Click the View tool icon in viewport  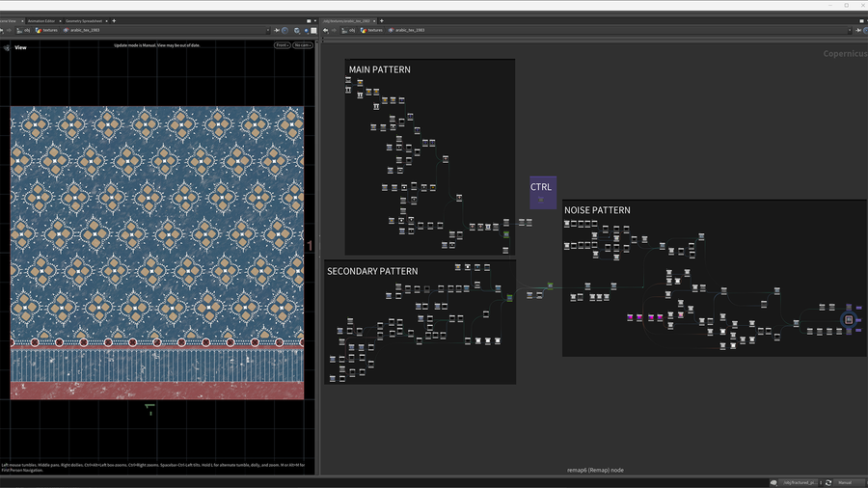point(7,47)
